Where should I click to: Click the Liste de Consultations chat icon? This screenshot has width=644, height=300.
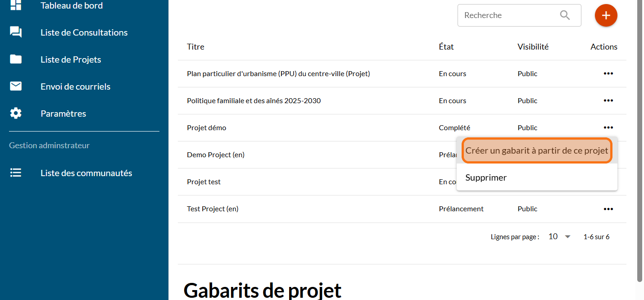(16, 32)
